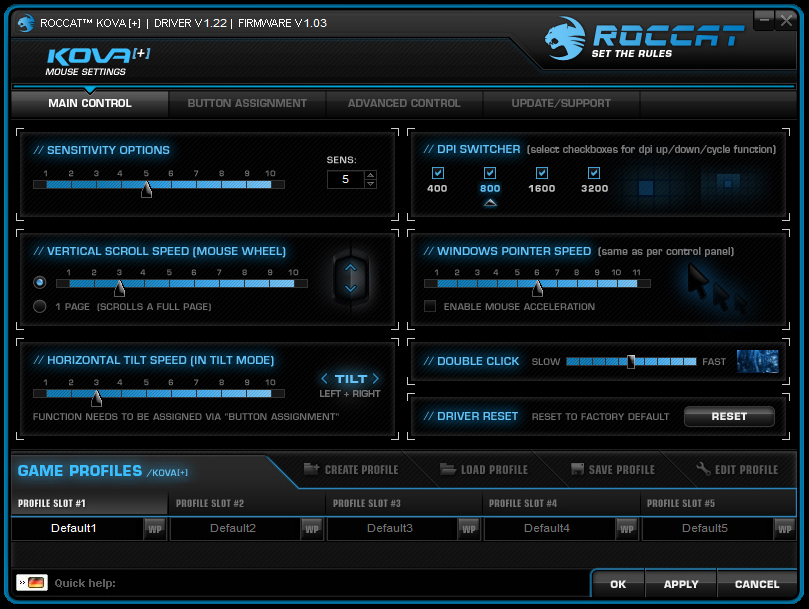Select Profile Slot #4 tab
Screen dimensions: 809x609
[561, 503]
